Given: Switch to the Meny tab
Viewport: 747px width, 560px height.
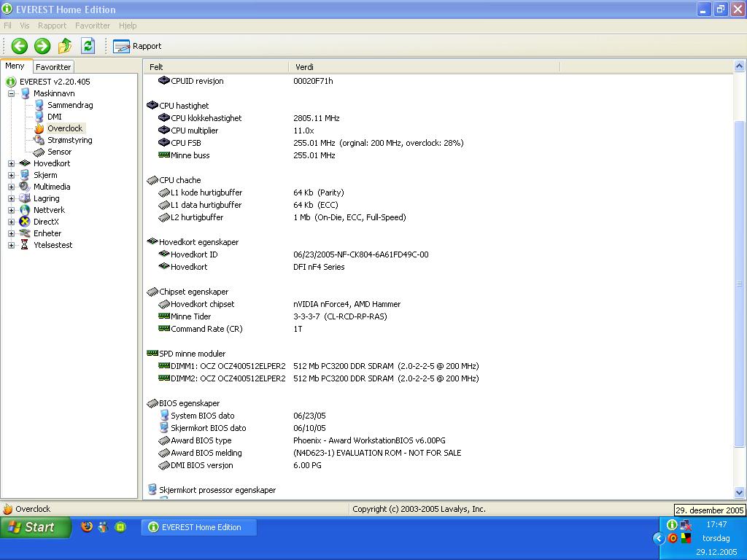Looking at the screenshot, I should (x=15, y=66).
